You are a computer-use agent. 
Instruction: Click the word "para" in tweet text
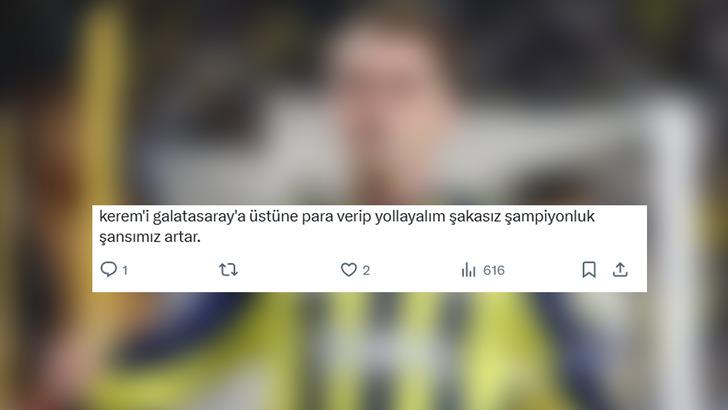[318, 217]
